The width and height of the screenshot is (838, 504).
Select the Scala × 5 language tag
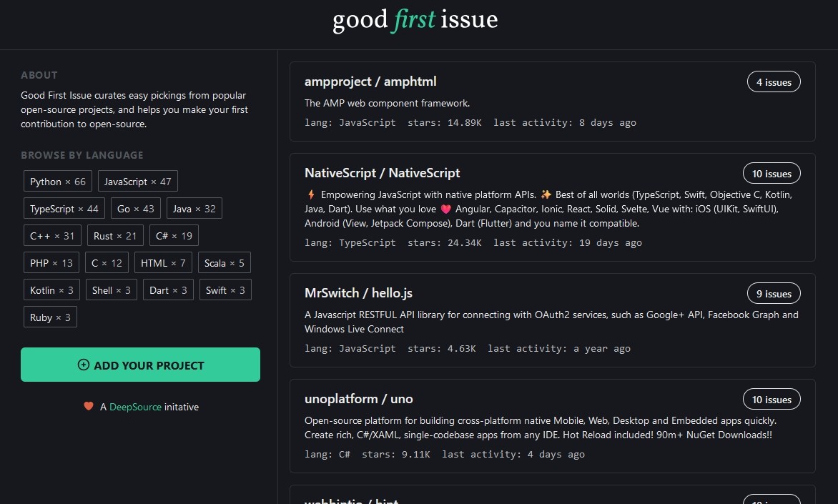(225, 263)
